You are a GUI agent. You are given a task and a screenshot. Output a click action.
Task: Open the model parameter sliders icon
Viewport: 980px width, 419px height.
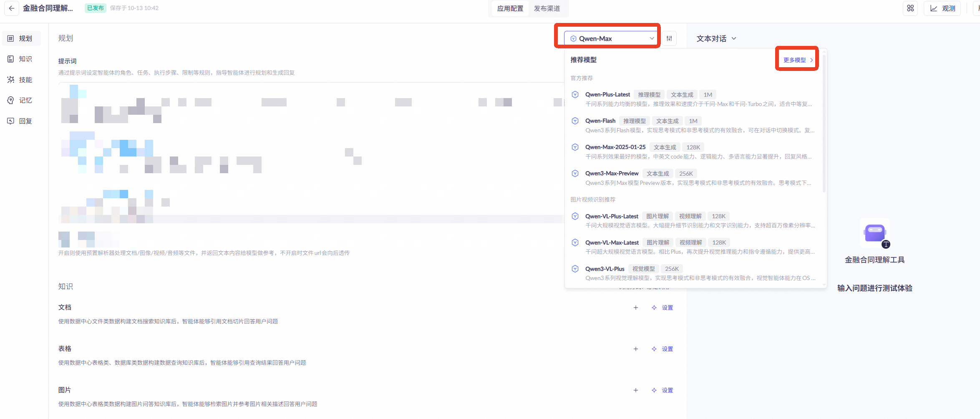pos(669,38)
